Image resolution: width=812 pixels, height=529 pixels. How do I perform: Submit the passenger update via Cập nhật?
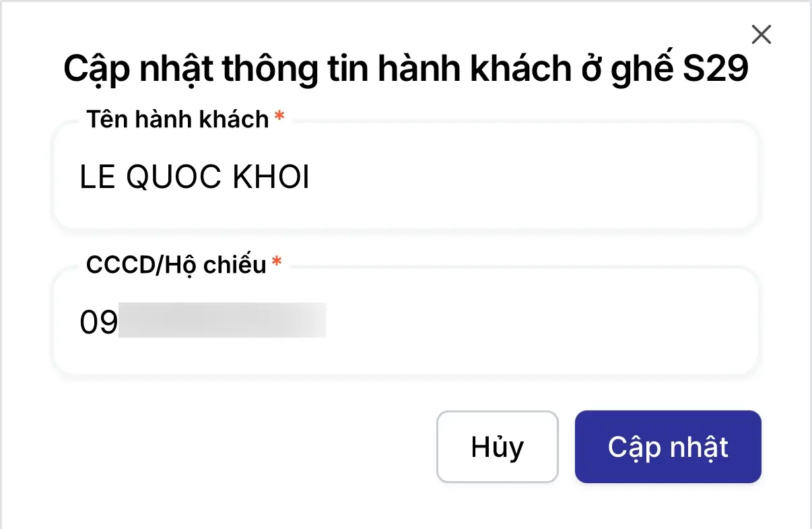pos(667,447)
